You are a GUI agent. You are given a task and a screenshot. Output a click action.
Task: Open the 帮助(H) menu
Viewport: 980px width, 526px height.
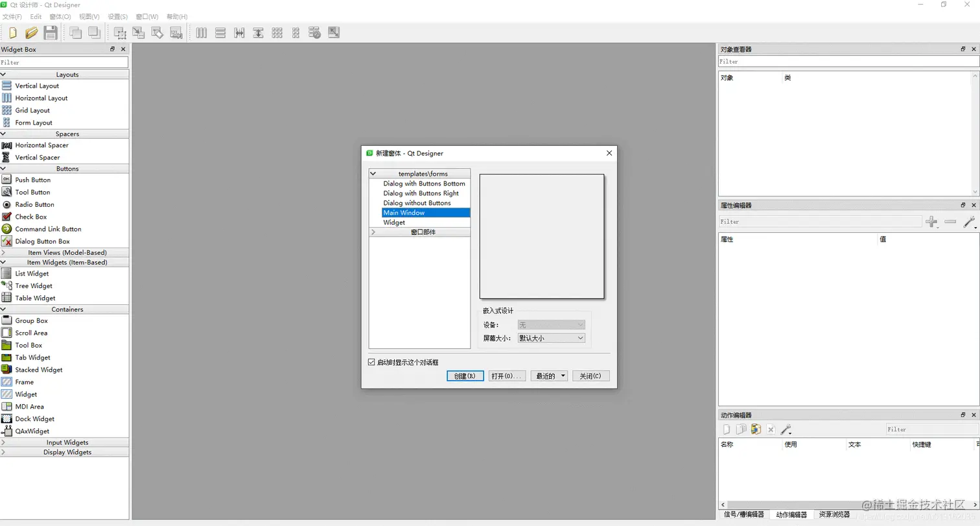click(177, 16)
